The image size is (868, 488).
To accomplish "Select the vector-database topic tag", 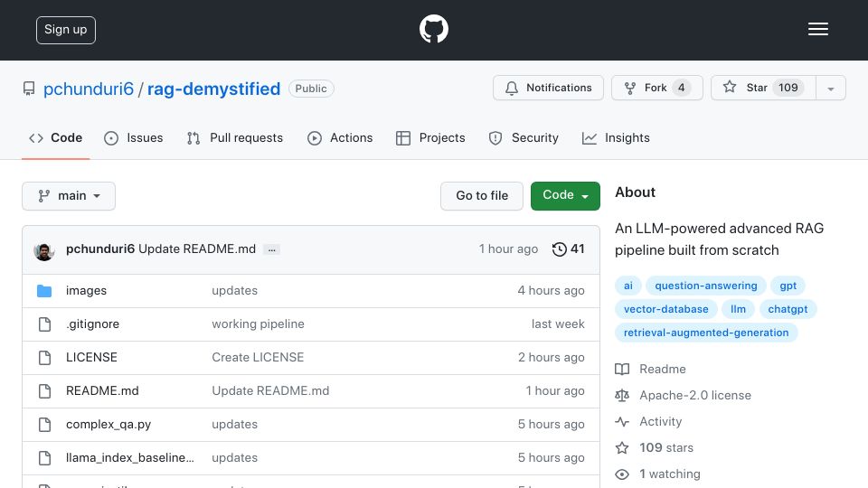I will point(666,309).
